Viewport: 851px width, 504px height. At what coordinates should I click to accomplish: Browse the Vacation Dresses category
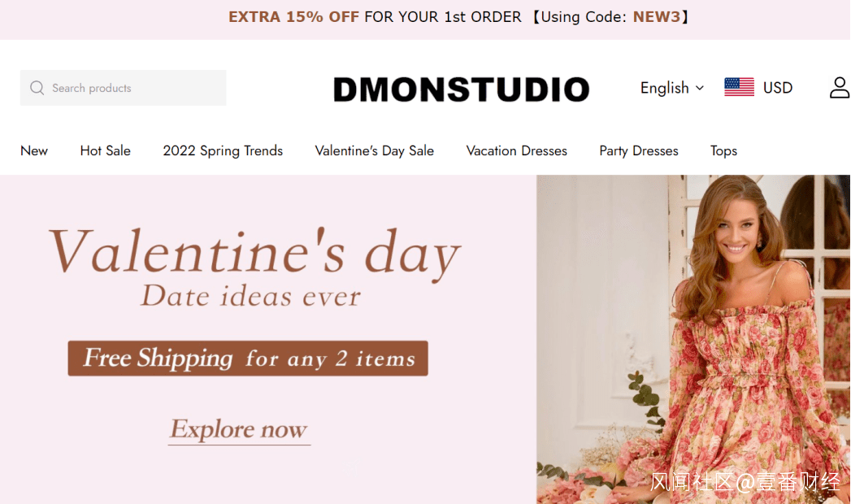tap(517, 151)
